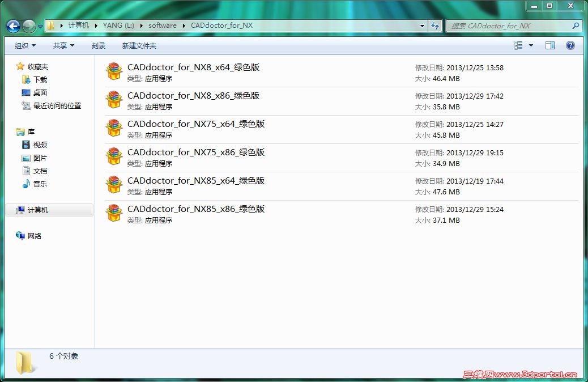This screenshot has height=382, width=588.
Task: Click file name CADdoctor_for_NX75_x86_绿色版
Action: pos(196,152)
